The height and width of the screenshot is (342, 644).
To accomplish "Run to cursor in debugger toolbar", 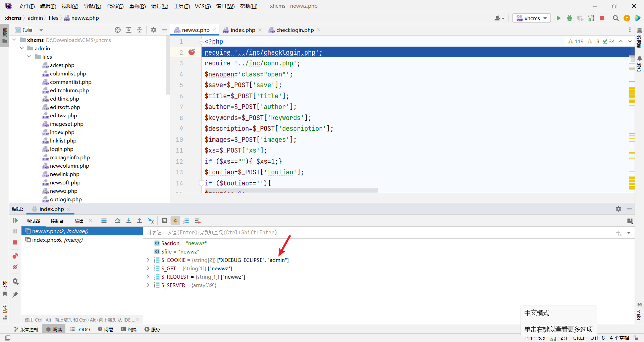I will (151, 221).
